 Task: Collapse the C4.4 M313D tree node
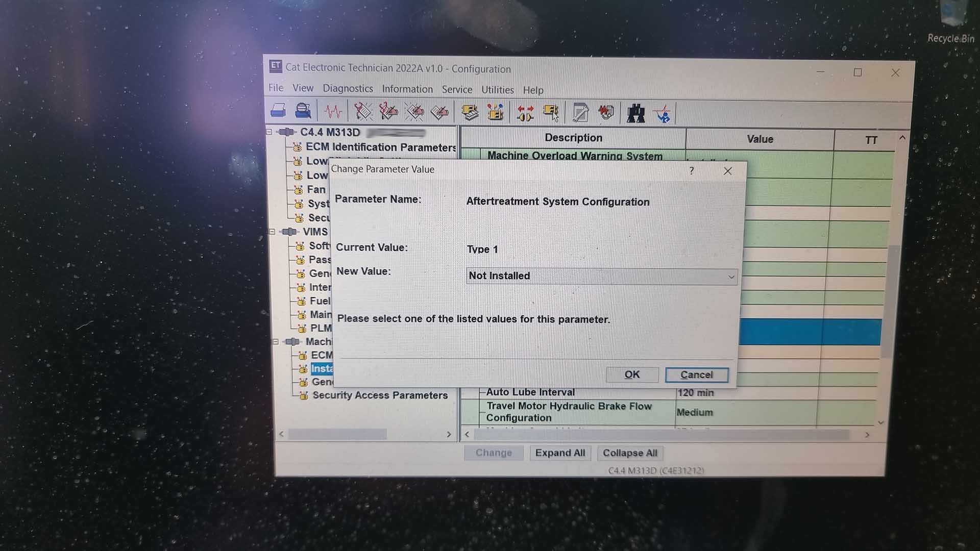tap(269, 132)
